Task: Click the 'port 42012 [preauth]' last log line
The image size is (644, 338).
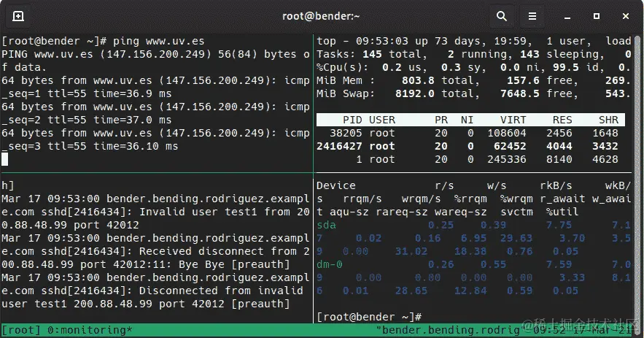Action: coord(225,304)
